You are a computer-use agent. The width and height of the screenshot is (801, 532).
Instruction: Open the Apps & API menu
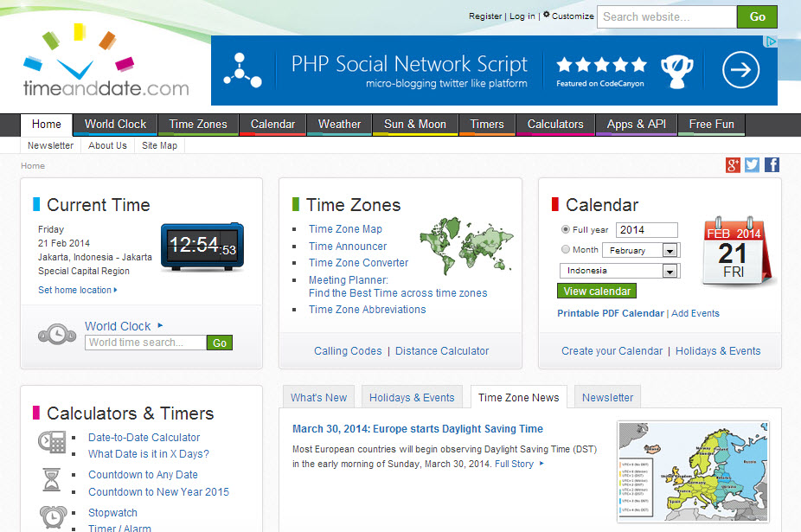pos(636,125)
